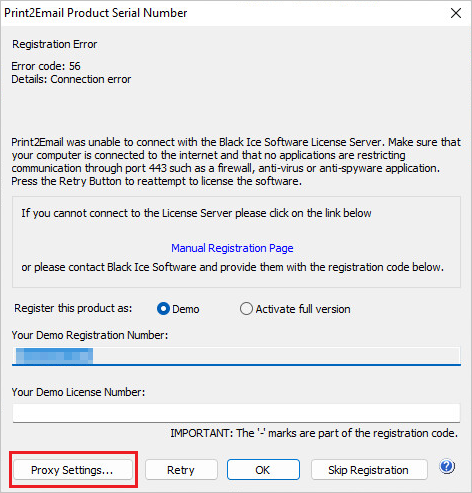Click the Registration Error heading
The width and height of the screenshot is (472, 493).
coord(55,44)
